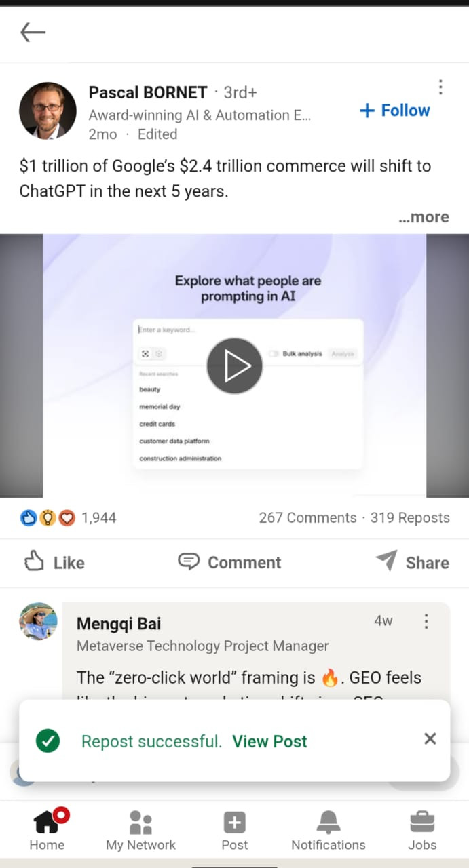Viewport: 469px width, 868px height.
Task: Like the post with thumbs-up icon
Action: click(54, 562)
